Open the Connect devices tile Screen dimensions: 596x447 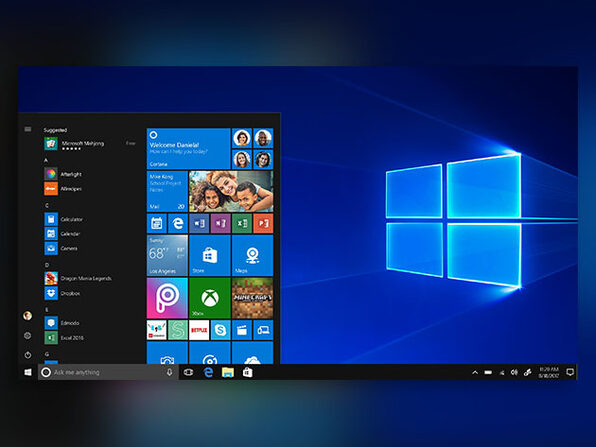pyautogui.click(x=263, y=330)
